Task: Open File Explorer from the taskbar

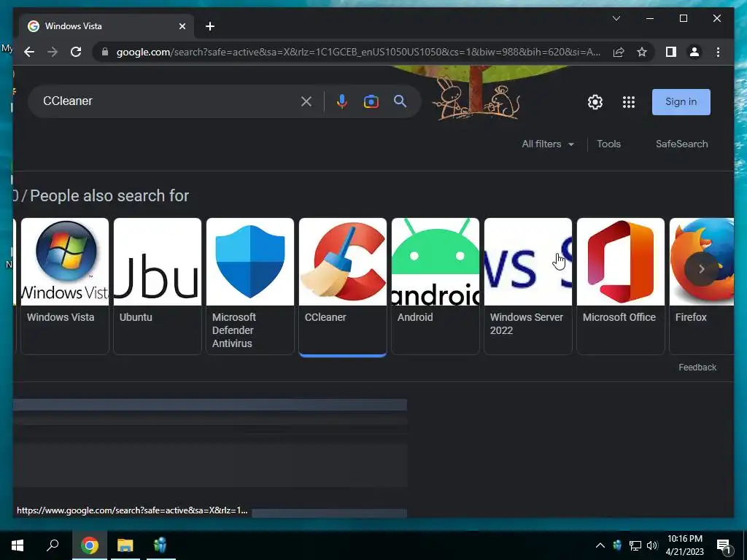Action: (125, 545)
